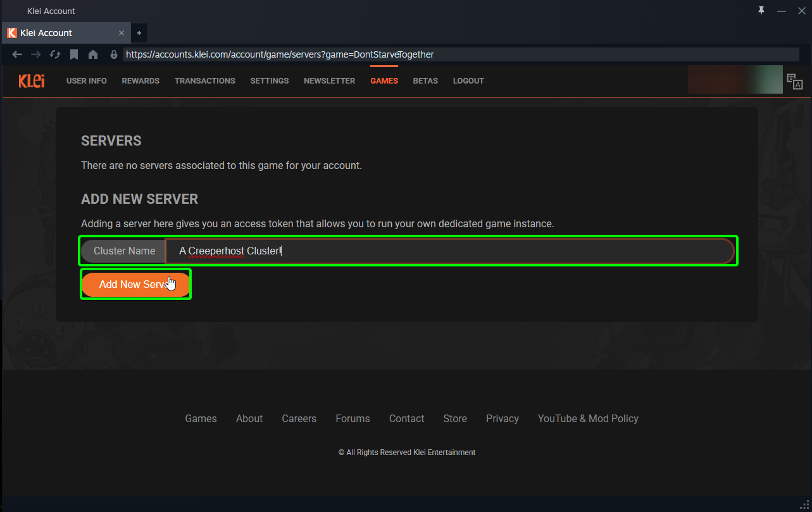The image size is (812, 512).
Task: Select Betas in the navigation bar
Action: (x=425, y=81)
